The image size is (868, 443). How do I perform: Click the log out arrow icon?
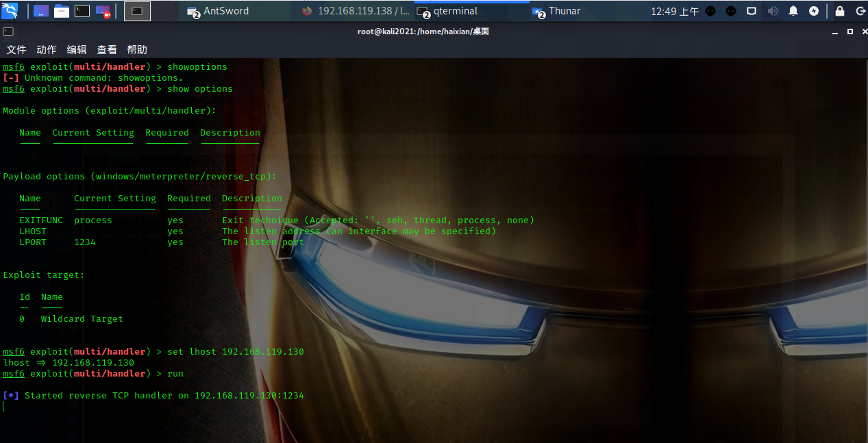point(860,11)
